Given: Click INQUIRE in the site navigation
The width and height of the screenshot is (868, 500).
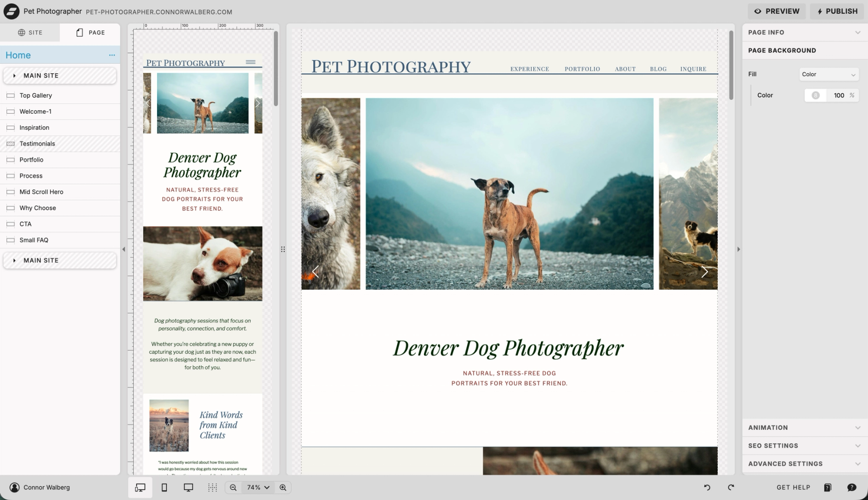Looking at the screenshot, I should point(693,69).
